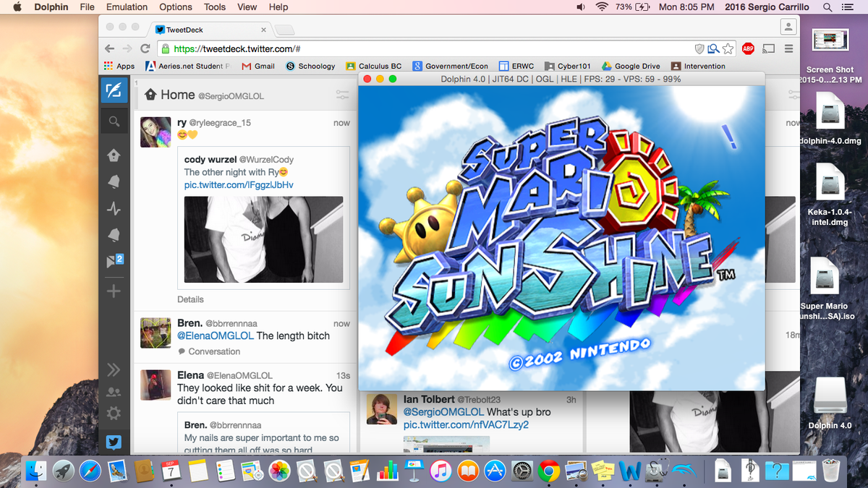This screenshot has width=868, height=488.
Task: Open TweetDeck settings gear
Action: [114, 414]
